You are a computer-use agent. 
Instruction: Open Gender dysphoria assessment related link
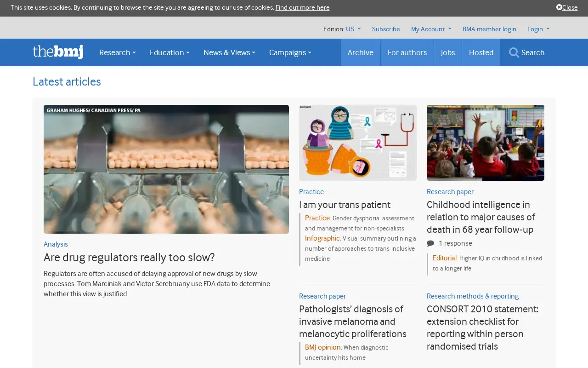click(x=360, y=223)
